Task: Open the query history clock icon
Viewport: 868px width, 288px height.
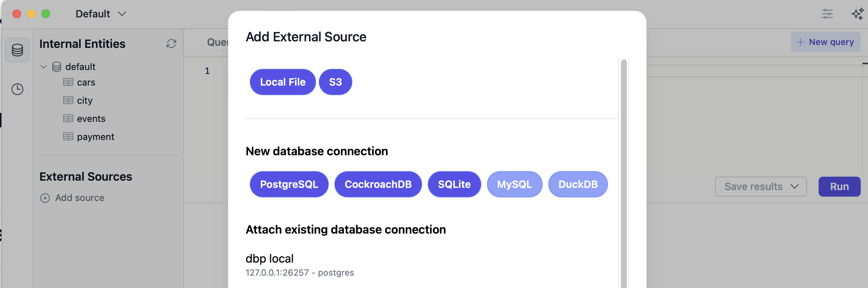Action: point(17,89)
